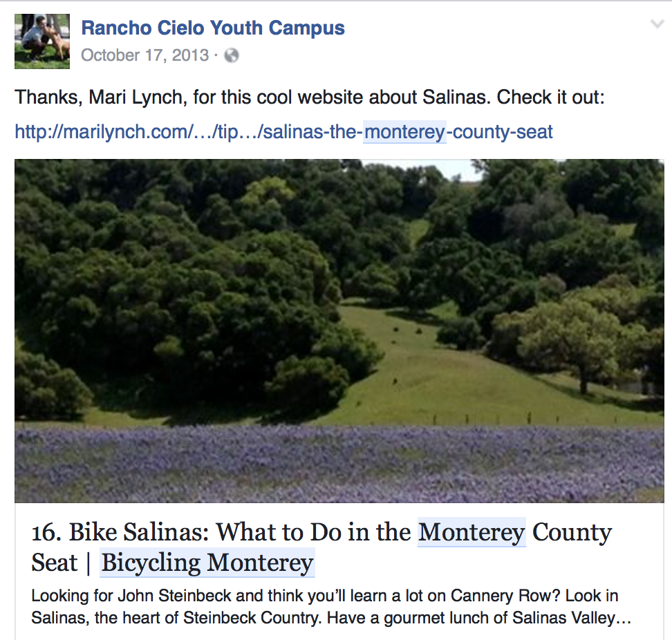The height and width of the screenshot is (640, 672).
Task: Click "county-seat" at the URL's end
Action: pyautogui.click(x=502, y=131)
